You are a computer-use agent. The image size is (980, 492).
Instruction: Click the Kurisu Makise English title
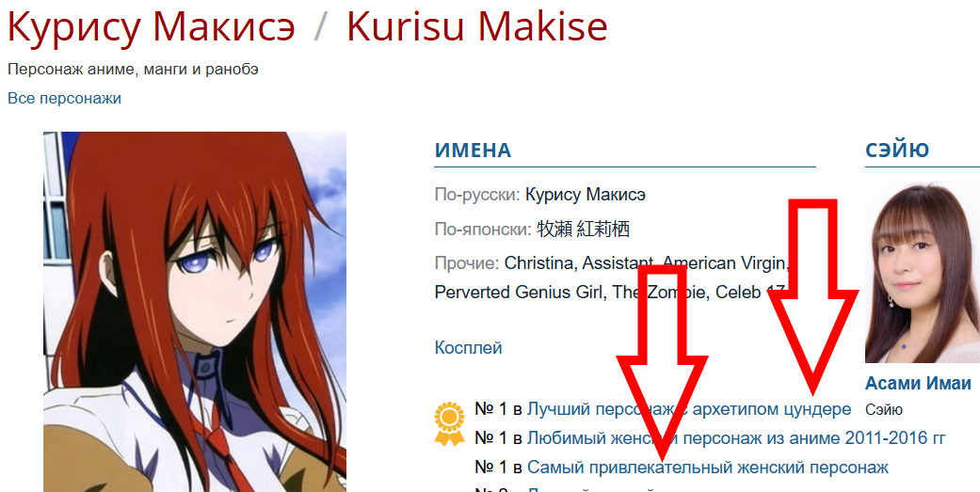pyautogui.click(x=477, y=26)
